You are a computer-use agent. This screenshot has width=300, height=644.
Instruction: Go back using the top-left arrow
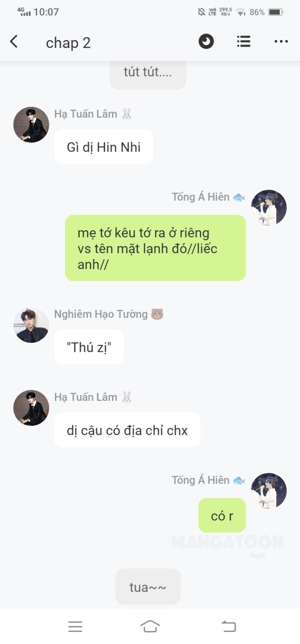[x=13, y=42]
